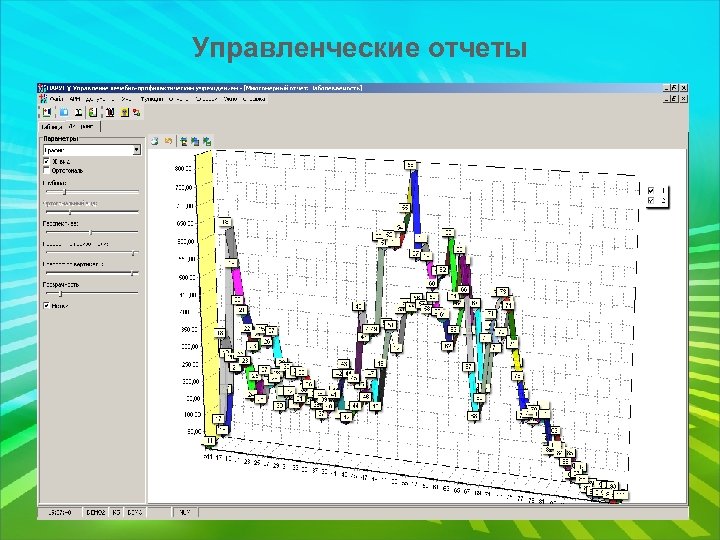The width and height of the screenshot is (720, 540).
Task: Open the last menu item Справка
Action: coord(254,99)
